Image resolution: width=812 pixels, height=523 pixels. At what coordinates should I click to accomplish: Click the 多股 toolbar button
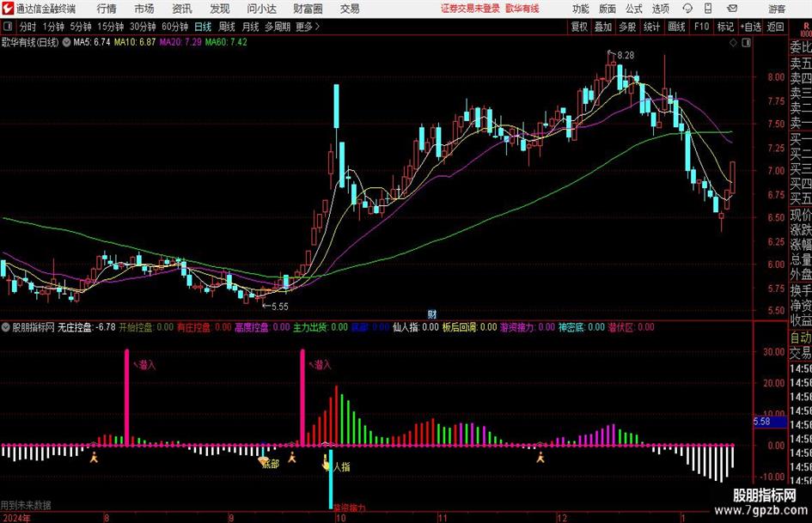(627, 27)
